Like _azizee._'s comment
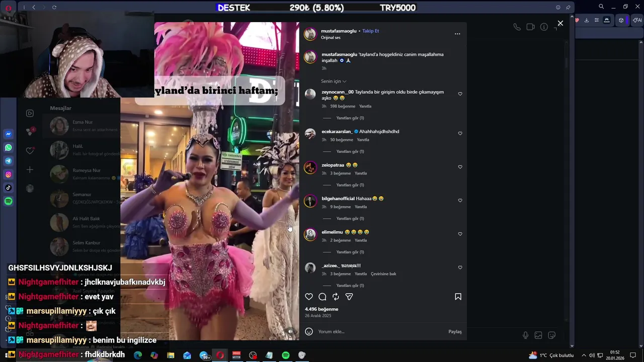The height and width of the screenshot is (362, 644). 460,267
